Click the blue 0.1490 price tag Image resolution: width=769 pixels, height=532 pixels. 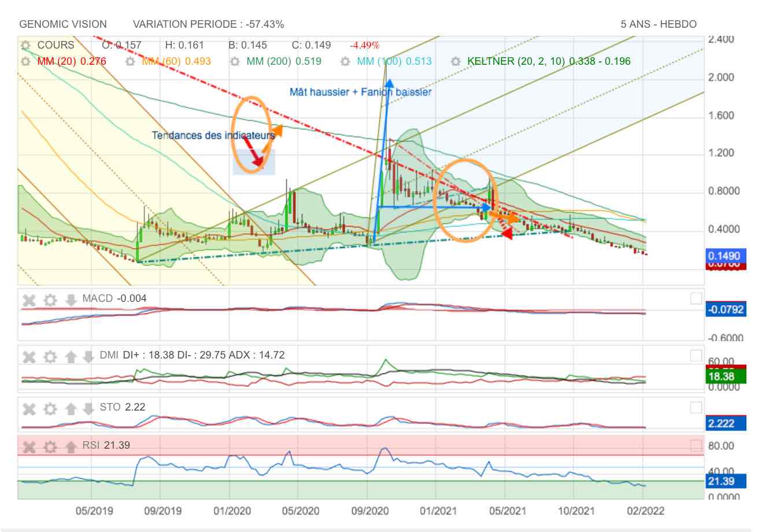(x=726, y=256)
